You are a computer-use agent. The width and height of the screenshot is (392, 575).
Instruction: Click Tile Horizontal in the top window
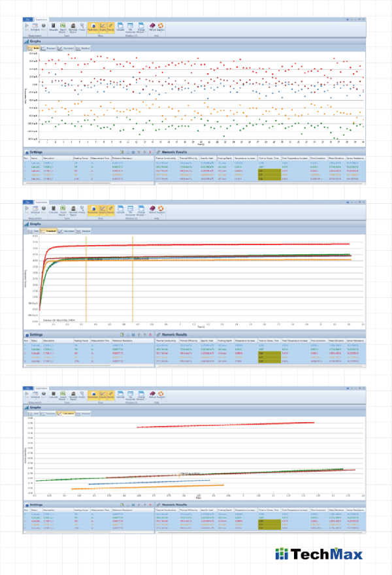[x=131, y=27]
